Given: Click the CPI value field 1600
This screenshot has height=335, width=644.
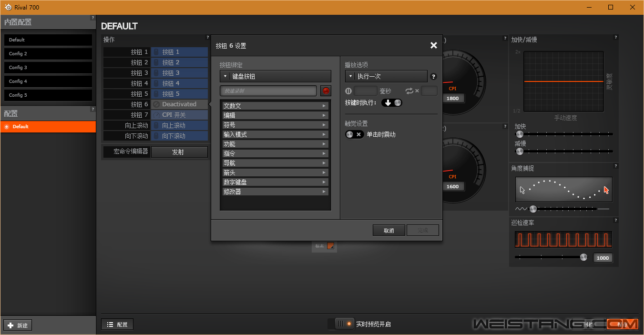Looking at the screenshot, I should tap(452, 187).
